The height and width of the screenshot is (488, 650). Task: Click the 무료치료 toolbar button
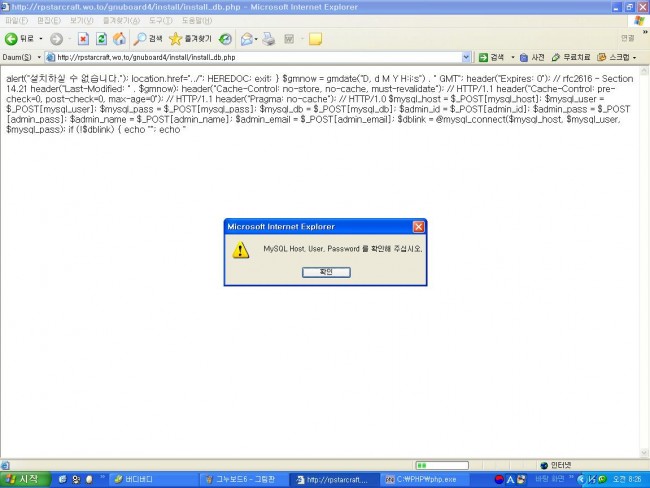(571, 57)
